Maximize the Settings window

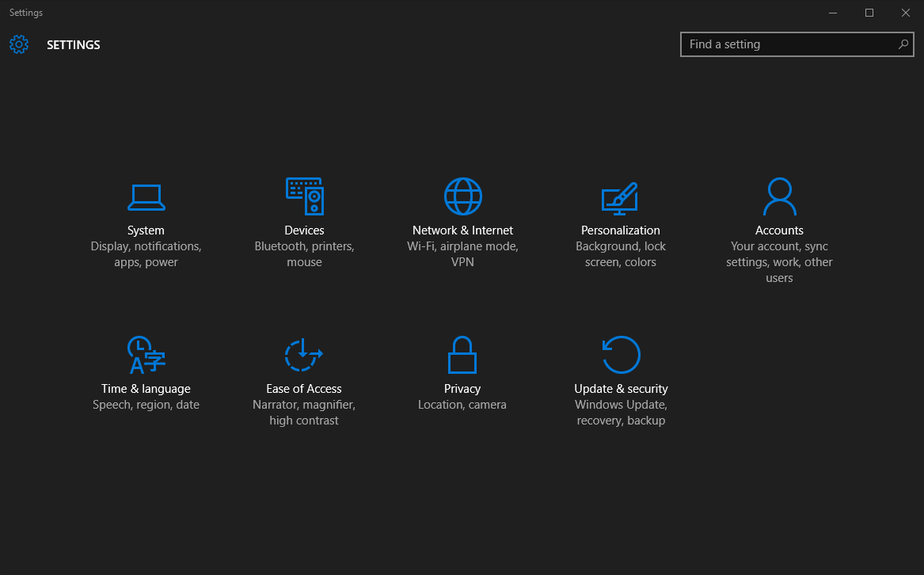[x=869, y=13]
